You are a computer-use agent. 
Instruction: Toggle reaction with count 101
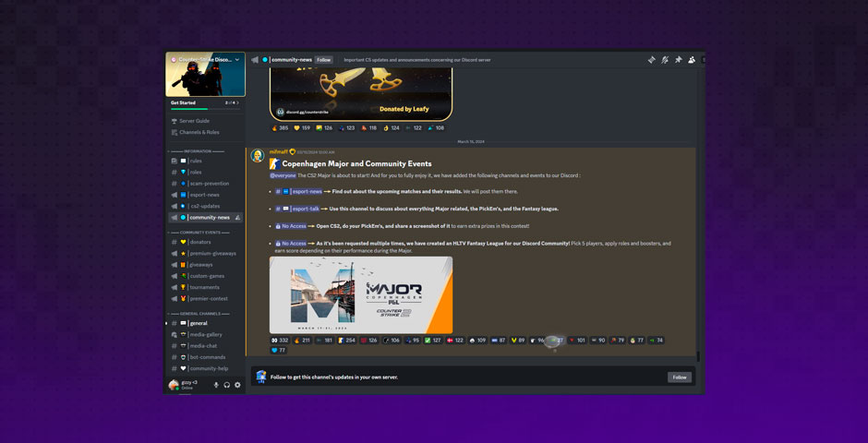click(577, 341)
